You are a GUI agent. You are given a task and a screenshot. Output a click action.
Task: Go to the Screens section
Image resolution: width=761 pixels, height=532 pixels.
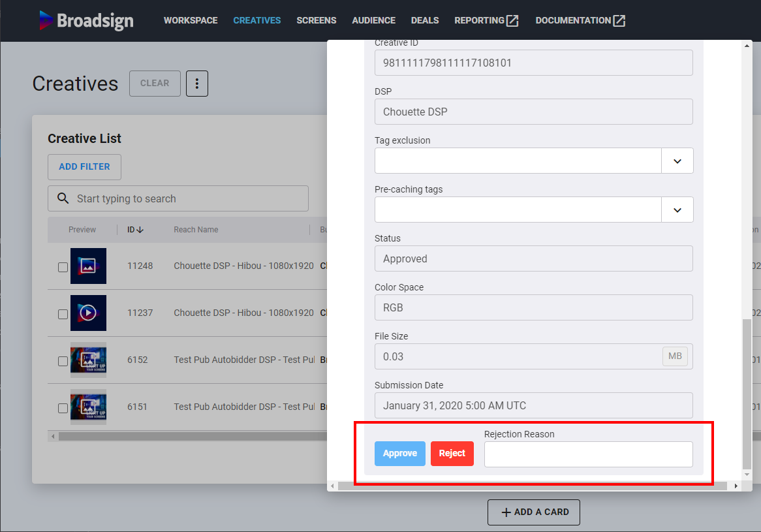317,20
